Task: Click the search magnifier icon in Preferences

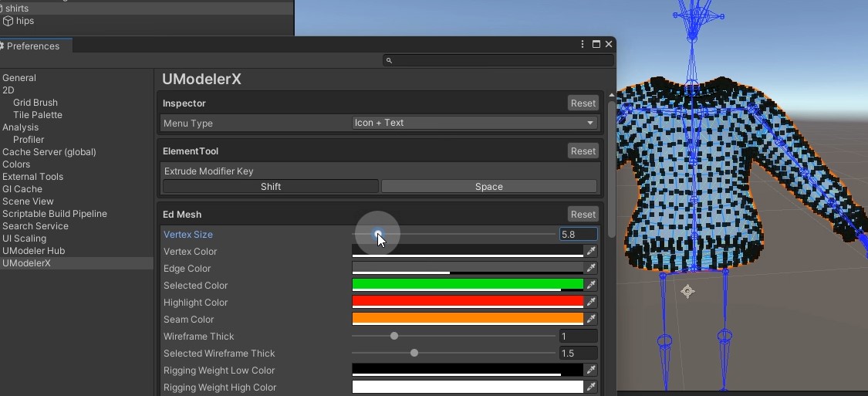Action: click(x=389, y=60)
